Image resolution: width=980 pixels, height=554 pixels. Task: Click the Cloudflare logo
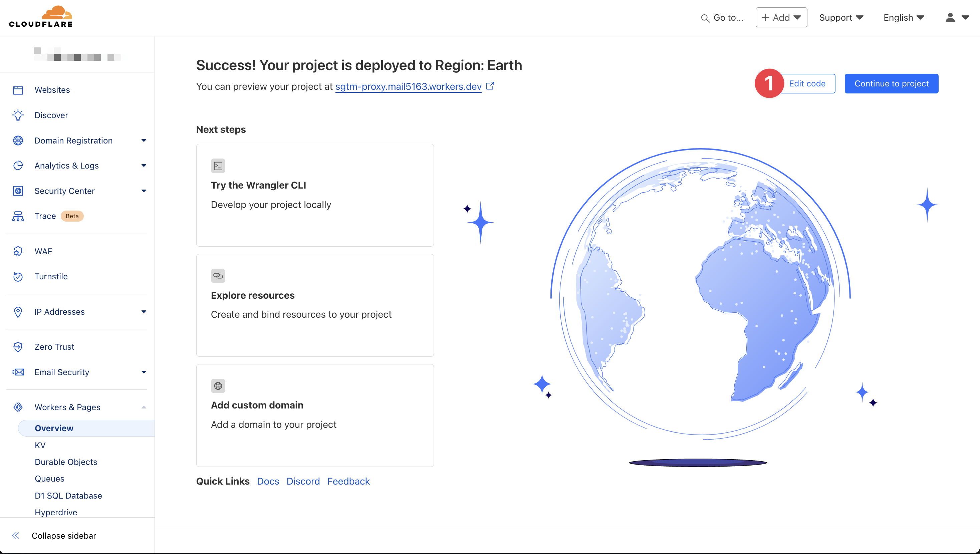[41, 17]
